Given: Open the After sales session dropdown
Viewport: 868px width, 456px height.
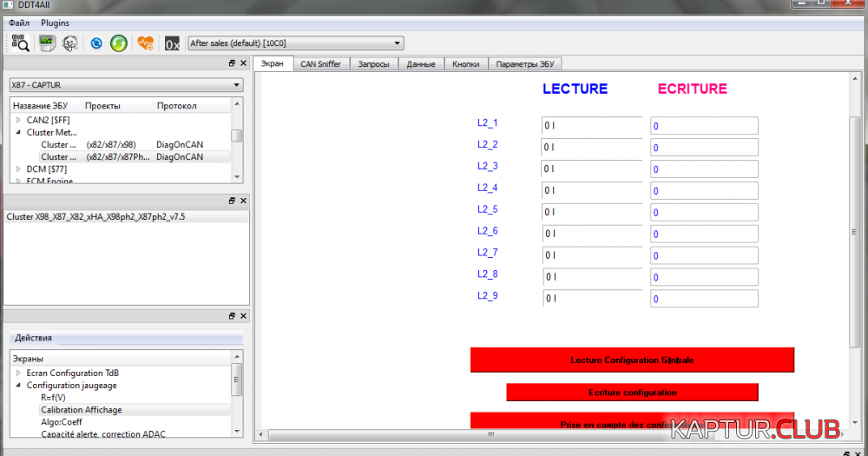Looking at the screenshot, I should point(295,43).
